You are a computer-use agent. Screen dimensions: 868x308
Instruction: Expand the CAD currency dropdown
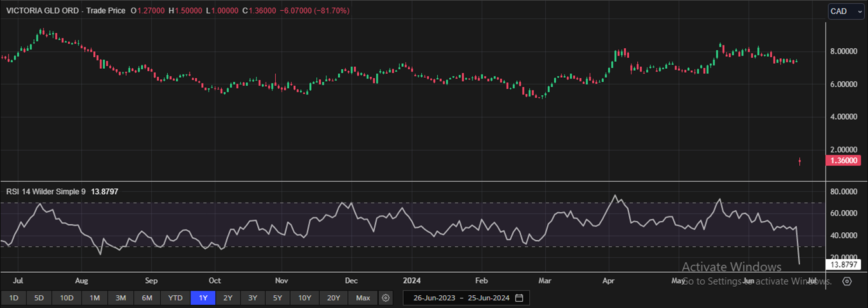point(846,11)
